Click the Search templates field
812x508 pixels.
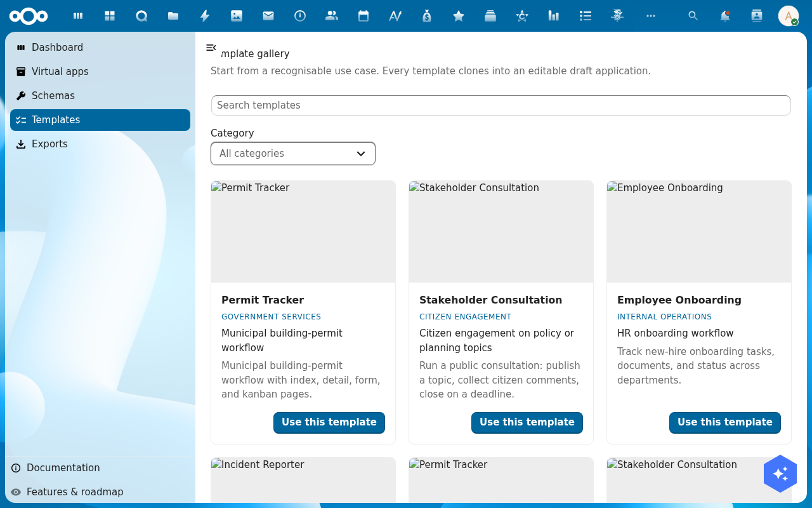(x=501, y=105)
